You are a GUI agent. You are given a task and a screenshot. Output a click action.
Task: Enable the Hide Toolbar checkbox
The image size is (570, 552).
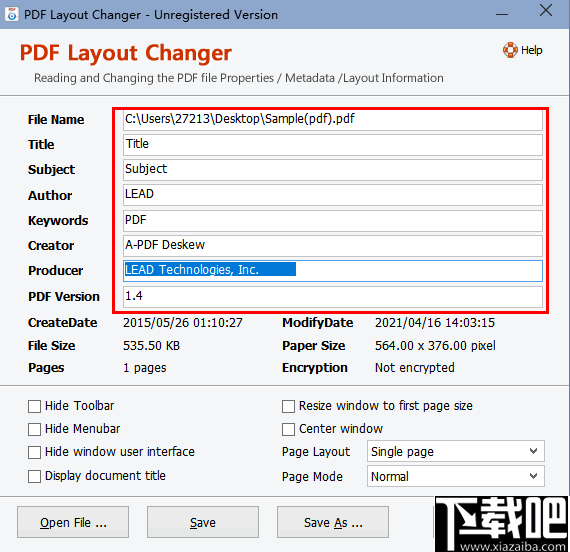(35, 406)
